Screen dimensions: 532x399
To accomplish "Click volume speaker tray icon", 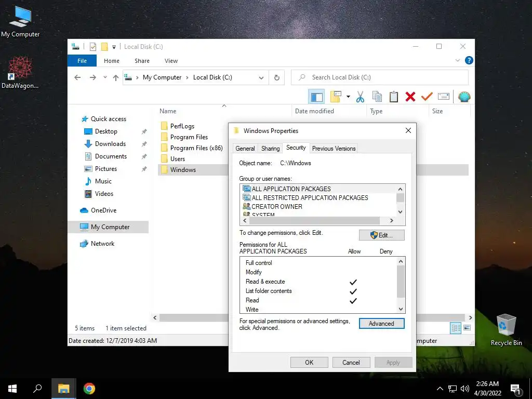I will coord(464,389).
